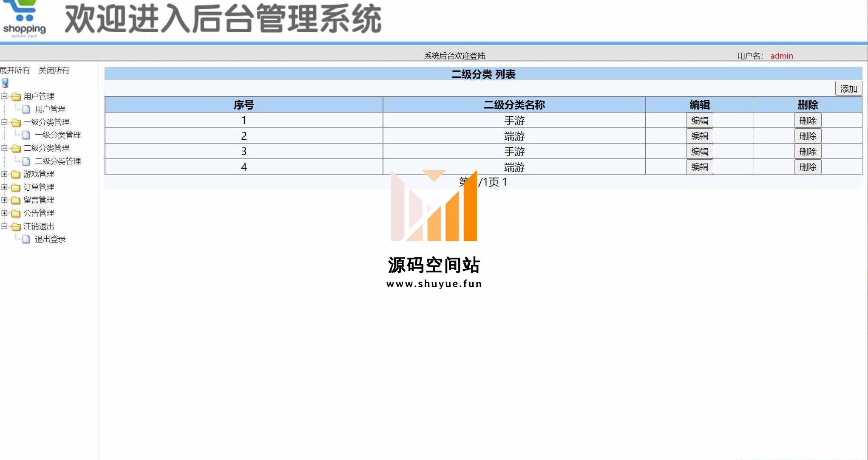Edit row 4 端游 category
The height and width of the screenshot is (460, 868).
point(699,167)
